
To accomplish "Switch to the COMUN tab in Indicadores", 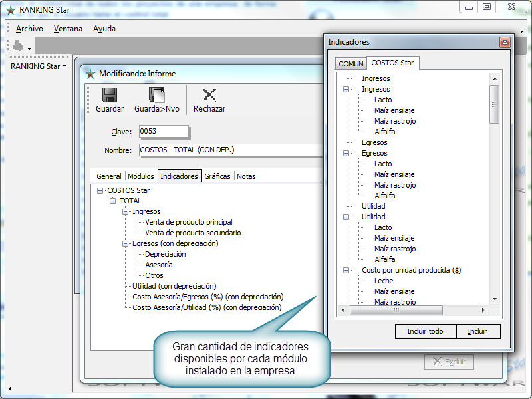I will (351, 64).
